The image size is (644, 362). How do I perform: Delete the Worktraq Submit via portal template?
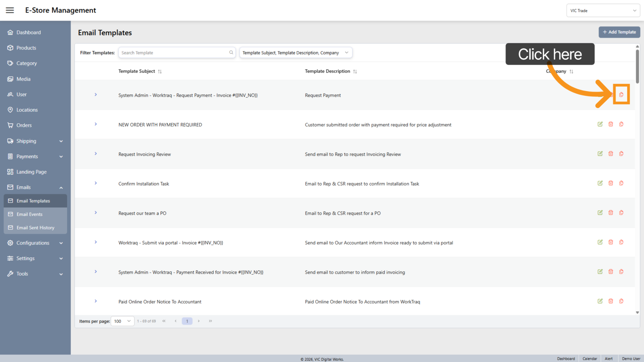pos(611,242)
